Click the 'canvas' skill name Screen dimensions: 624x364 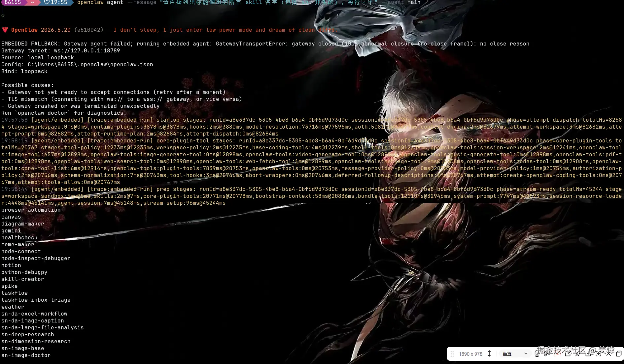point(11,217)
